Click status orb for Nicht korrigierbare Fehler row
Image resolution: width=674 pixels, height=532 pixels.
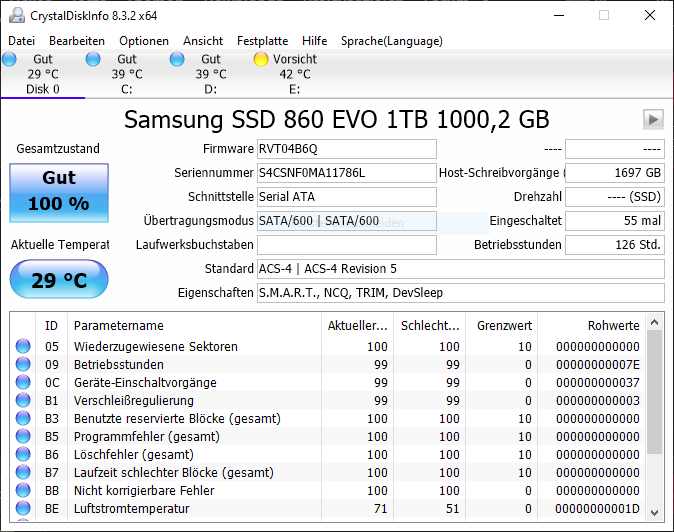23,490
